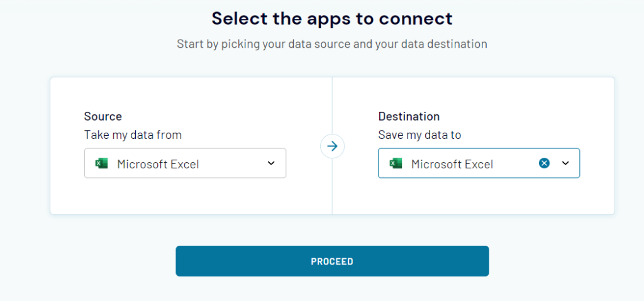The height and width of the screenshot is (301, 644).
Task: Click the Excel icon in Destination field
Action: 396,163
